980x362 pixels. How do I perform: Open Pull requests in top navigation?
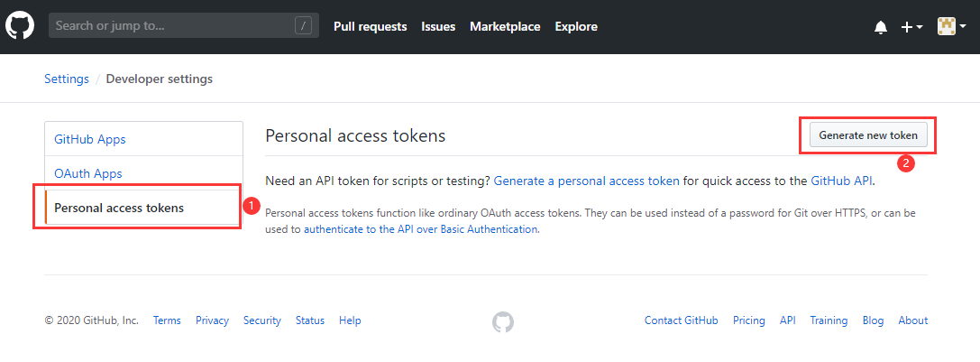(x=370, y=27)
